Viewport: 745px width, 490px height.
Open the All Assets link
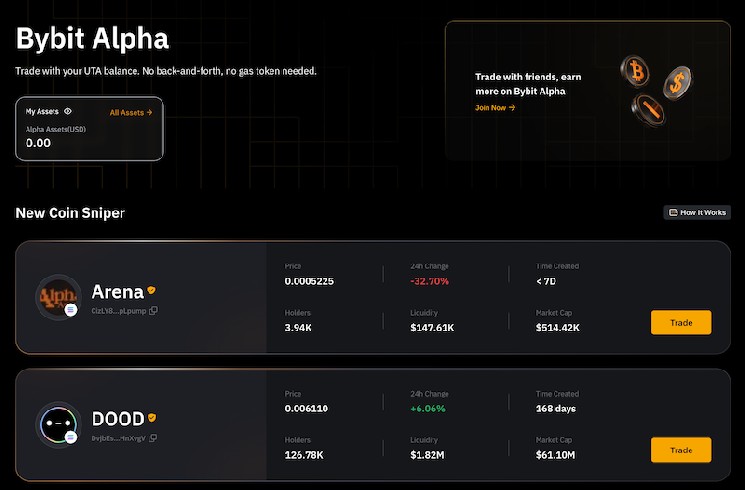click(131, 112)
